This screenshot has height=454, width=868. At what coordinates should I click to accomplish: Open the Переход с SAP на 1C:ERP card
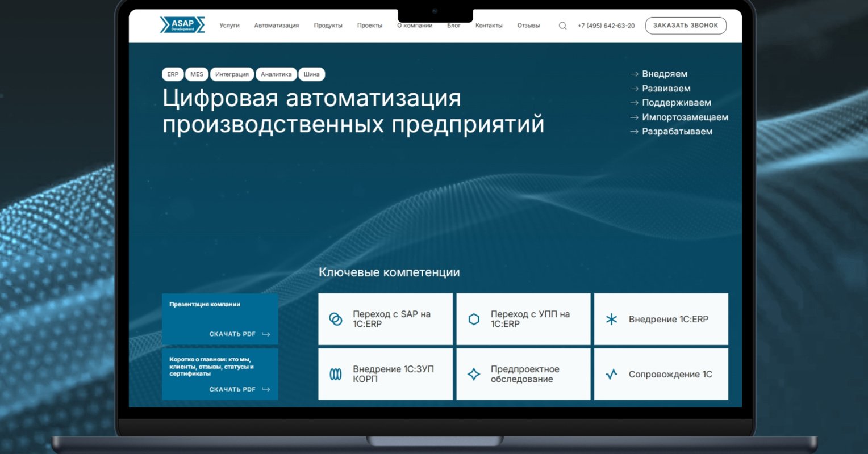(x=385, y=319)
